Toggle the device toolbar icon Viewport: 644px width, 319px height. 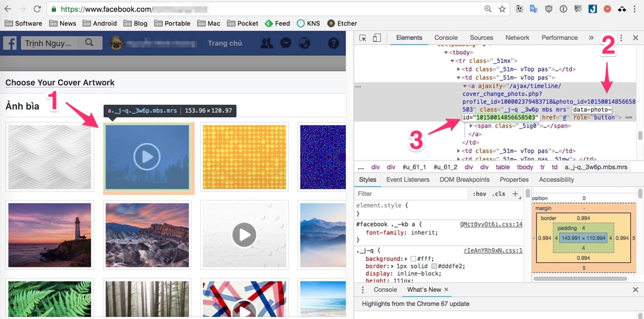(377, 38)
